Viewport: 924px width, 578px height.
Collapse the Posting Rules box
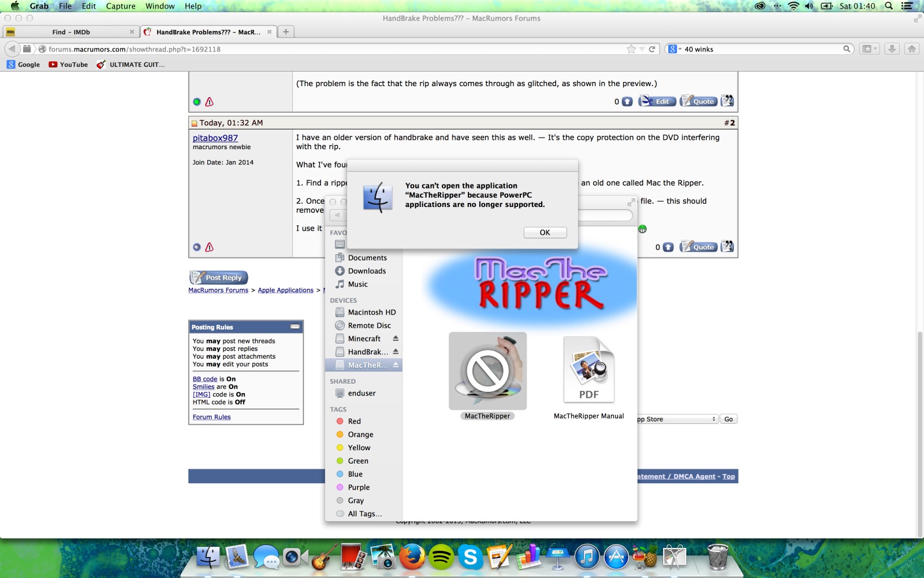tap(295, 327)
